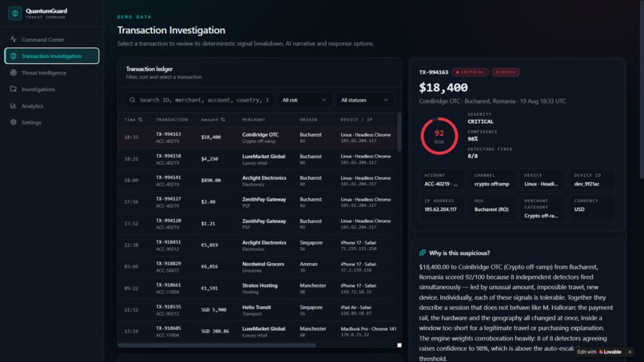Click the Command Center pulse icon
644x362 pixels.
[x=13, y=39]
